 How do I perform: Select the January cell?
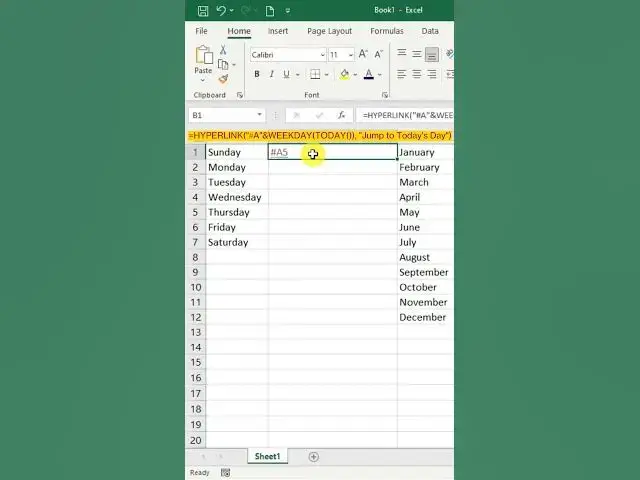(425, 152)
